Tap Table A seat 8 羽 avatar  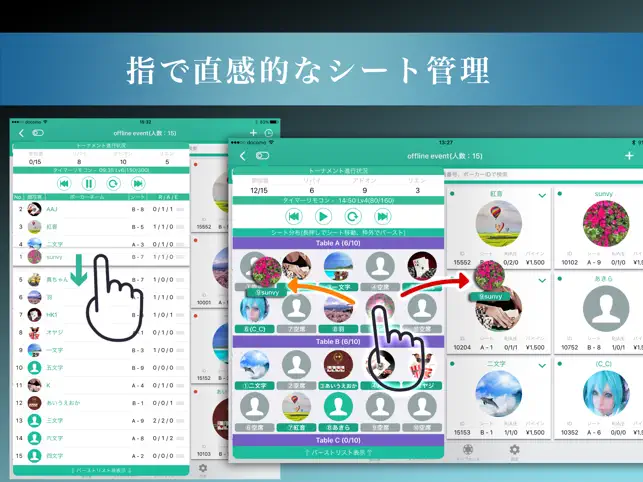(338, 308)
